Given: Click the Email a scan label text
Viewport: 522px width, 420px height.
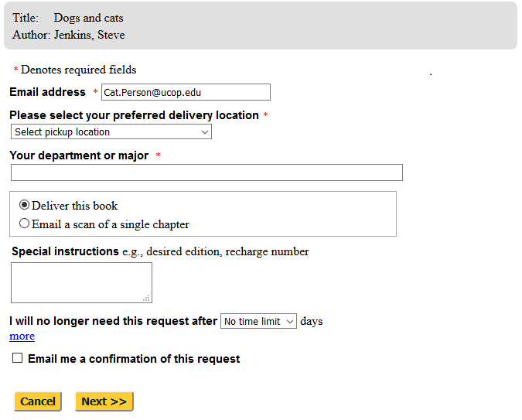Looking at the screenshot, I should click(x=110, y=224).
